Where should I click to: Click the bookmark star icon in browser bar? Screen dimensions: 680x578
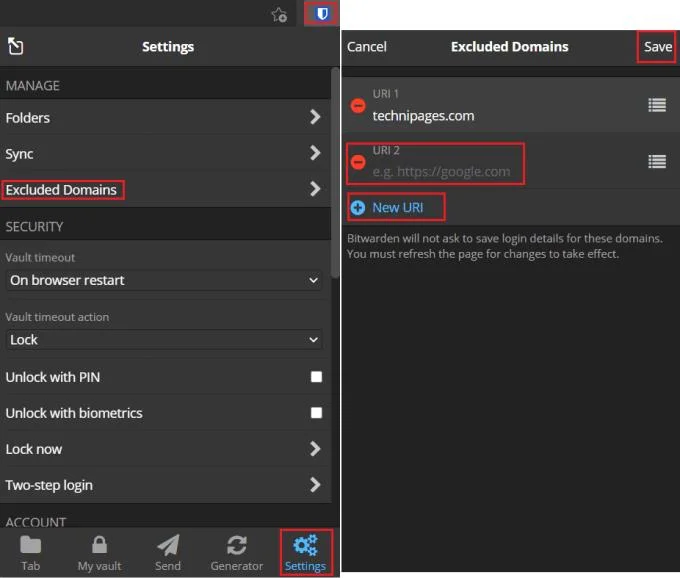click(x=279, y=15)
